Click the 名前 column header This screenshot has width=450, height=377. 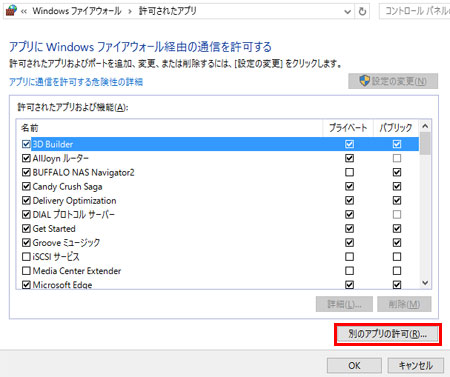pos(169,128)
